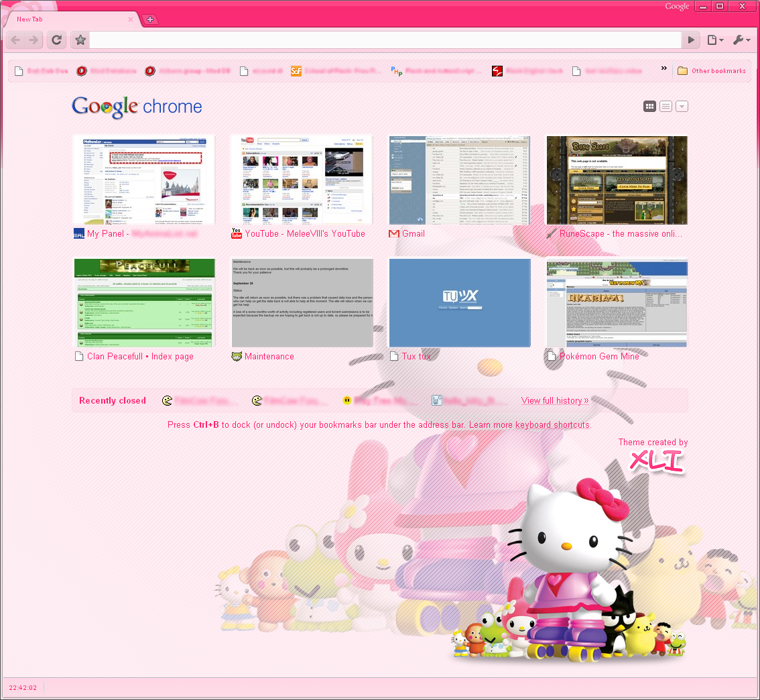Screen dimensions: 760x700
Task: Reload the current page
Action: point(56,40)
